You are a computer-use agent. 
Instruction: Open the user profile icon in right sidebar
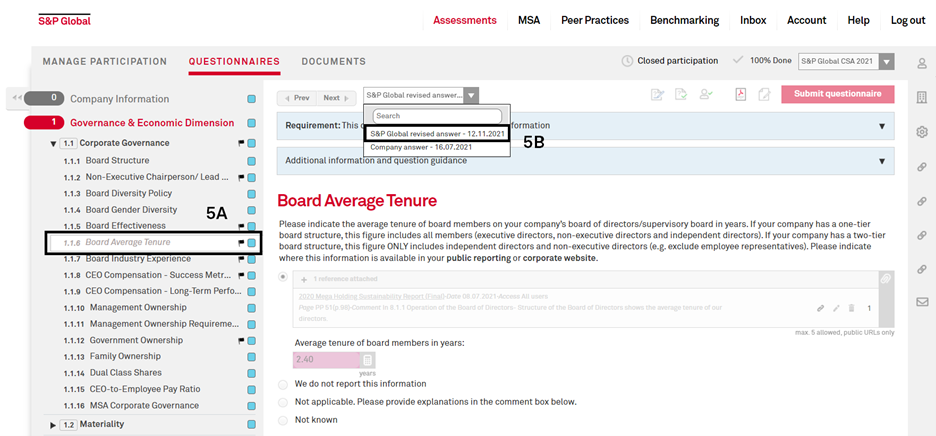pos(922,63)
